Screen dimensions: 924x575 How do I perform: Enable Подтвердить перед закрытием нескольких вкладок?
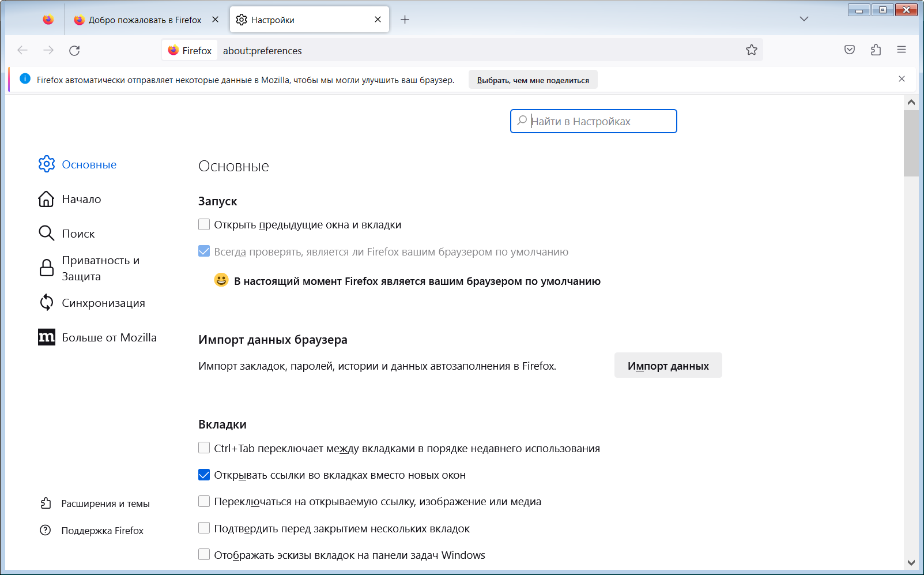point(204,528)
